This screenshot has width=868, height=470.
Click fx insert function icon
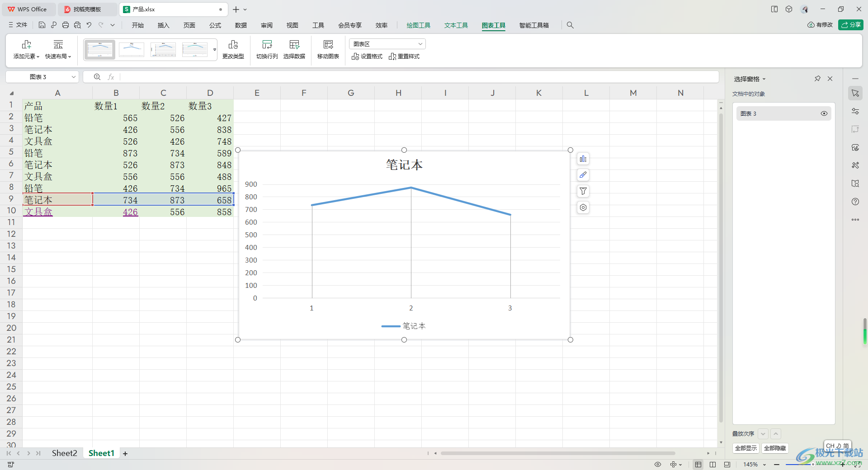pos(111,77)
